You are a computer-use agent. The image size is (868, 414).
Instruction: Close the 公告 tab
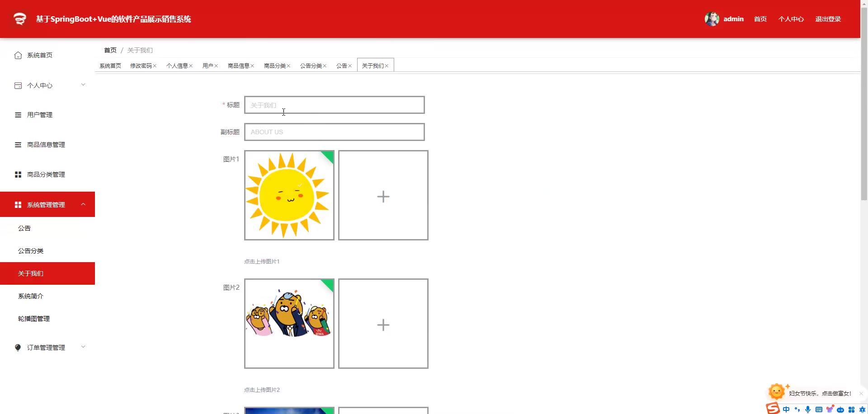point(350,66)
